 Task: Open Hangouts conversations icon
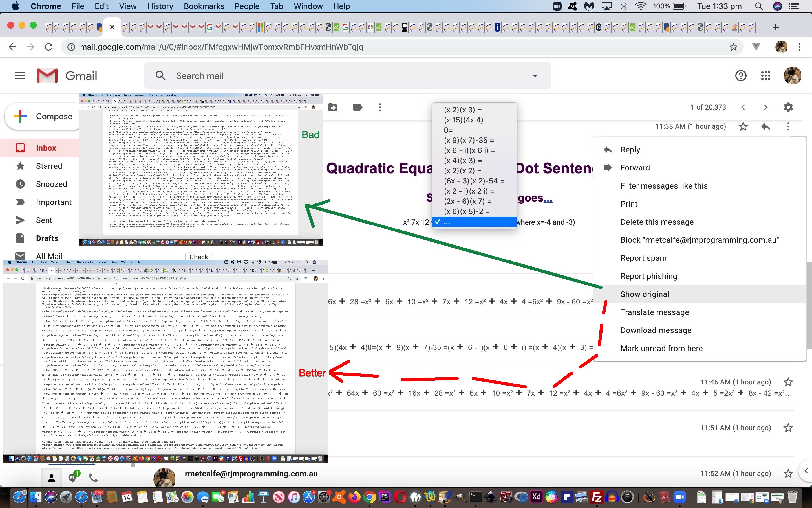pyautogui.click(x=72, y=477)
